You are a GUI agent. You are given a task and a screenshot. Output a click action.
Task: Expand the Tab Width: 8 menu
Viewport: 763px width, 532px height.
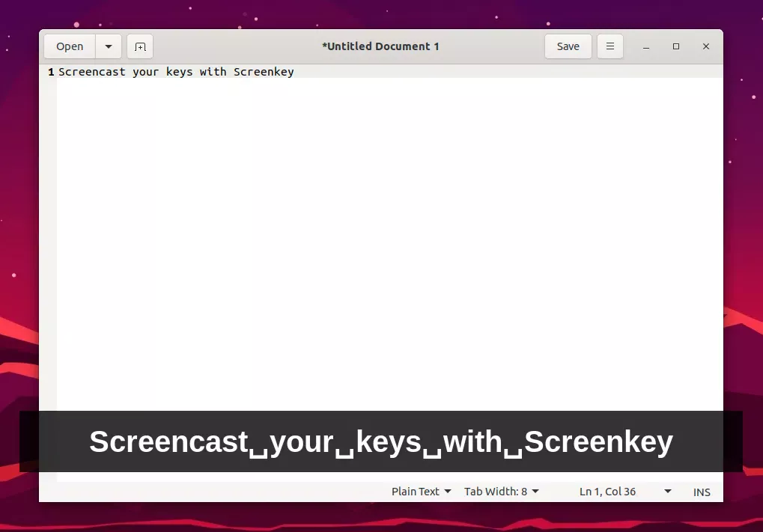501,492
